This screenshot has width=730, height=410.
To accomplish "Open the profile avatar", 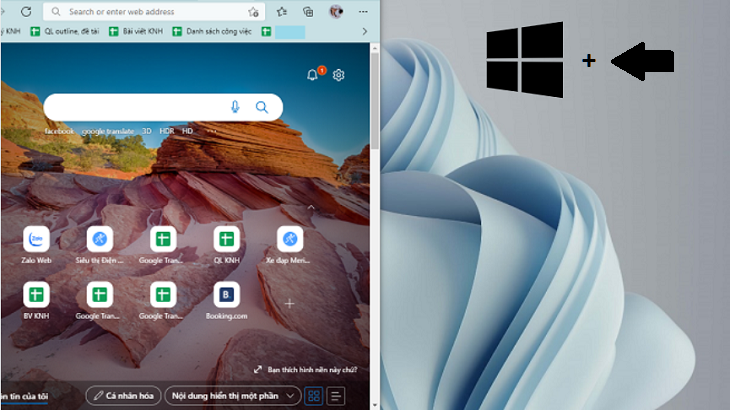I will 336,12.
